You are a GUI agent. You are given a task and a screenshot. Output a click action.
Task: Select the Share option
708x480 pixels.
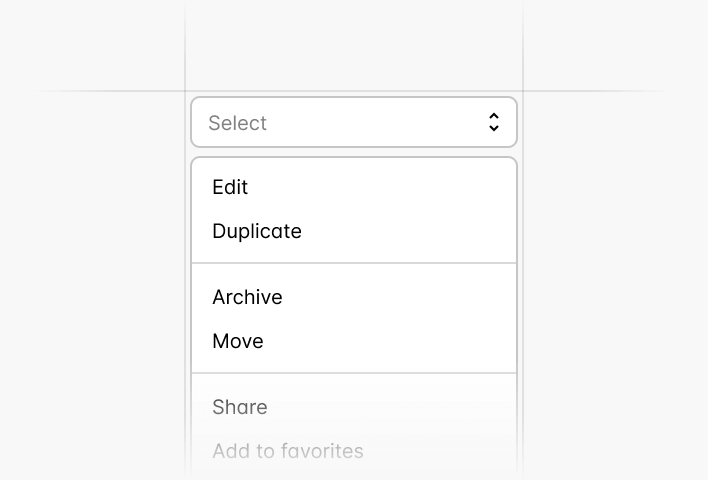[240, 407]
